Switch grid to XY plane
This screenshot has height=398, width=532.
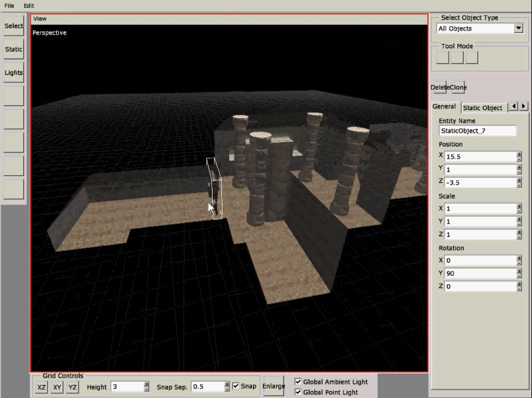(57, 387)
